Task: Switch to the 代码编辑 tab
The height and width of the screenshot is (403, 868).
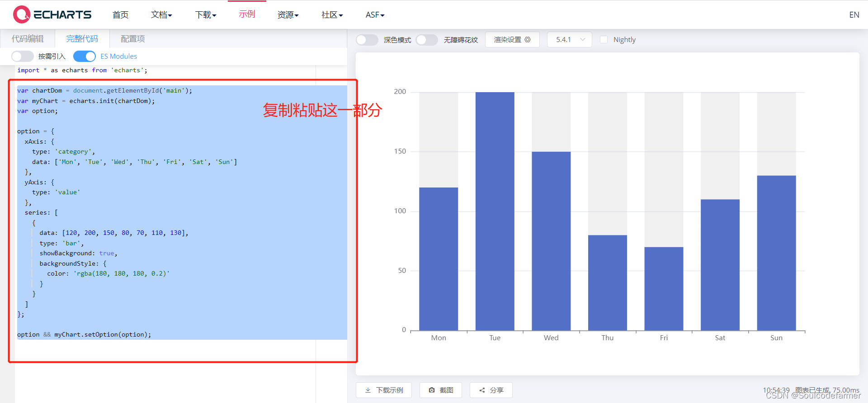Action: [x=28, y=39]
